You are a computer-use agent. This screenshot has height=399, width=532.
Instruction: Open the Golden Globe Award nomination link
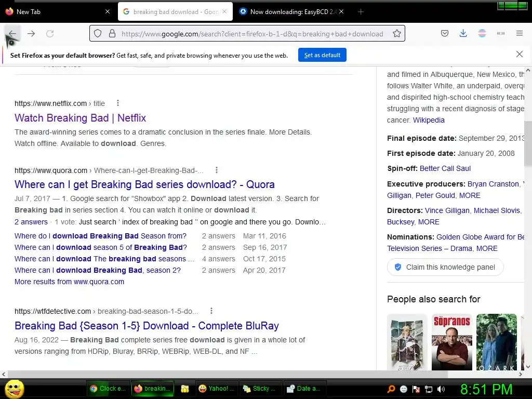(480, 237)
